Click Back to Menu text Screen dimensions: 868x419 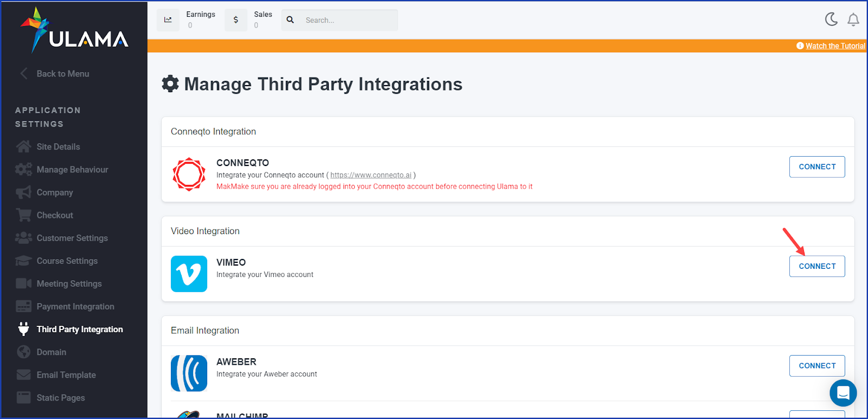(63, 74)
